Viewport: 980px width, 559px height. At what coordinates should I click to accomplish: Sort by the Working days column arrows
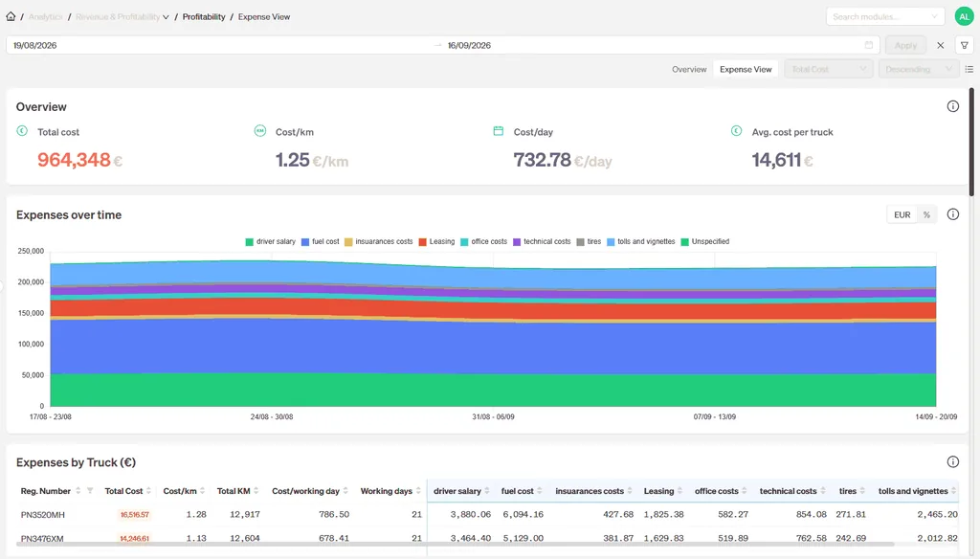[x=418, y=491]
